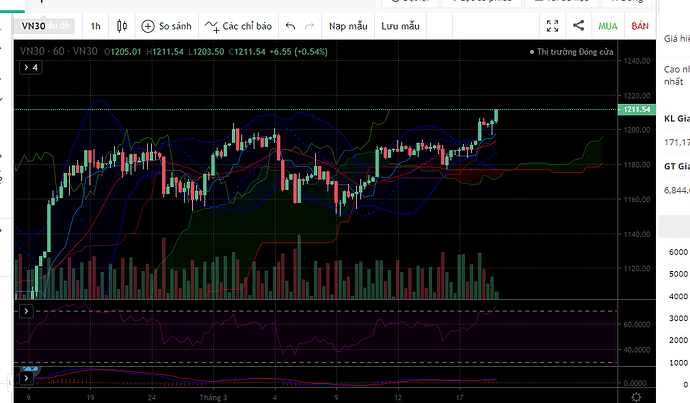This screenshot has width=690, height=403.
Task: Change the 1h timeframe interval
Action: pos(95,26)
